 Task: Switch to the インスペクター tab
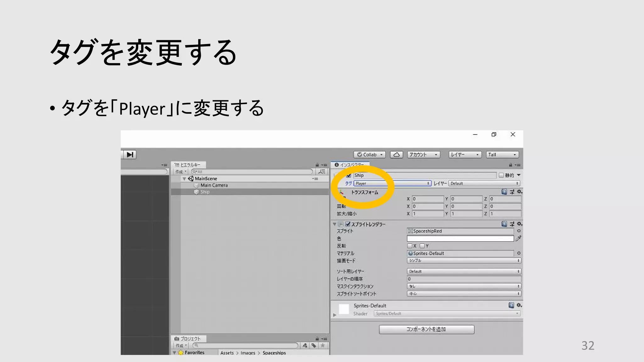350,165
